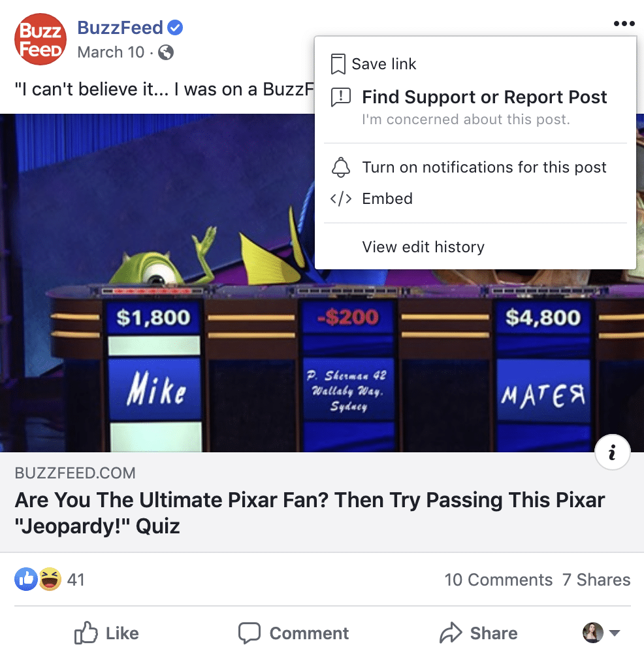644x651 pixels.
Task: Click the bookmark icon beside Save link
Action: coord(338,64)
